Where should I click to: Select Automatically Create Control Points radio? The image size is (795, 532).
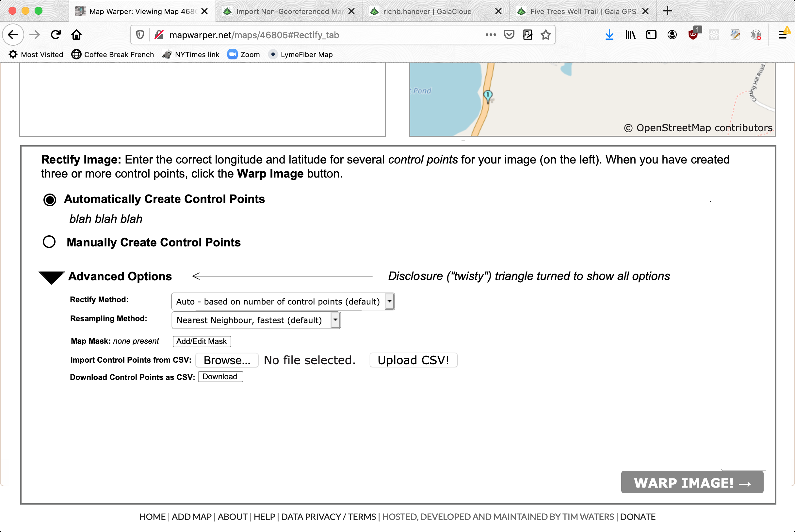[50, 199]
